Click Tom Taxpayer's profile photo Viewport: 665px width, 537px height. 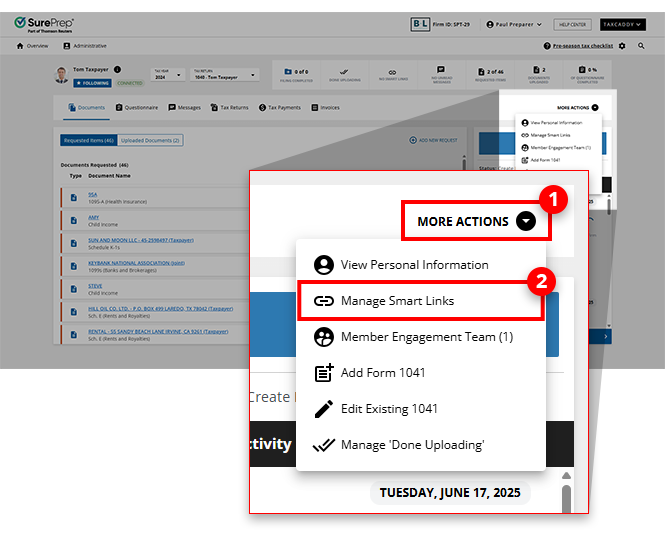pyautogui.click(x=61, y=75)
